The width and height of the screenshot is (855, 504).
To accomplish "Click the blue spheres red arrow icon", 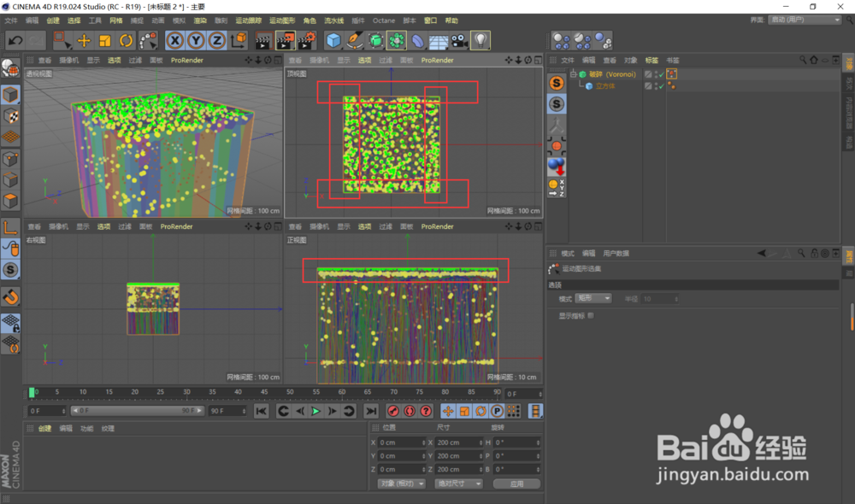I will [557, 167].
